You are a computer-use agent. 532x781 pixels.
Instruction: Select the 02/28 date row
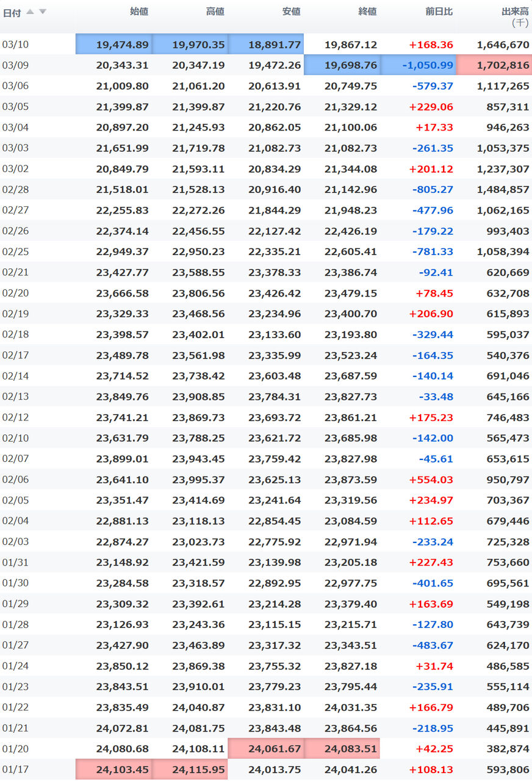click(266, 190)
